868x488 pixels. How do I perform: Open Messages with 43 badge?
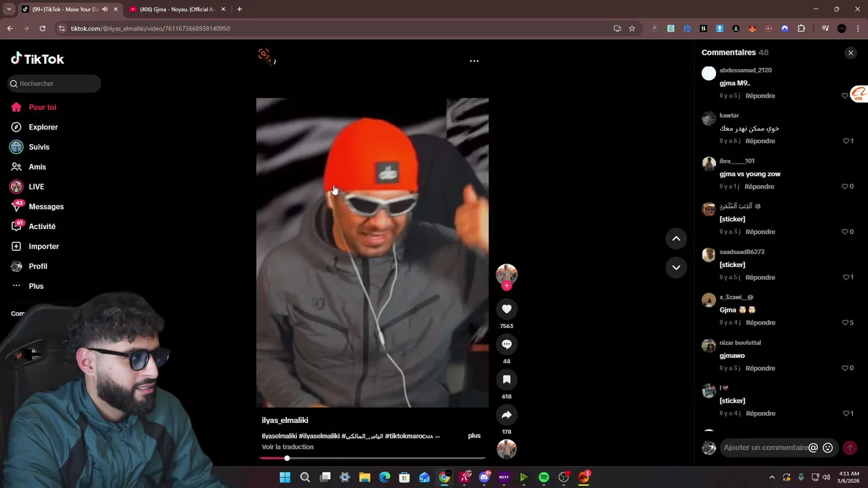click(x=46, y=207)
